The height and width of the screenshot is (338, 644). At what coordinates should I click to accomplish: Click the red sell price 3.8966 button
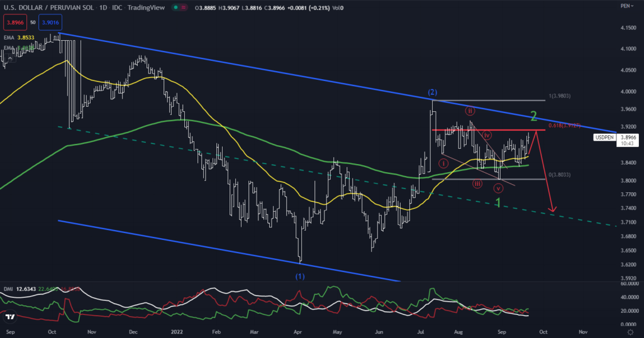[x=14, y=23]
